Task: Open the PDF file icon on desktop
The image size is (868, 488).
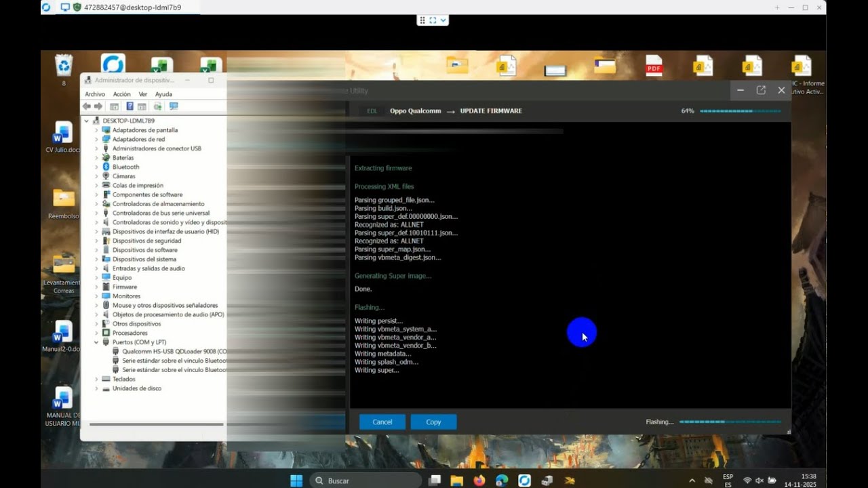Action: coord(654,65)
